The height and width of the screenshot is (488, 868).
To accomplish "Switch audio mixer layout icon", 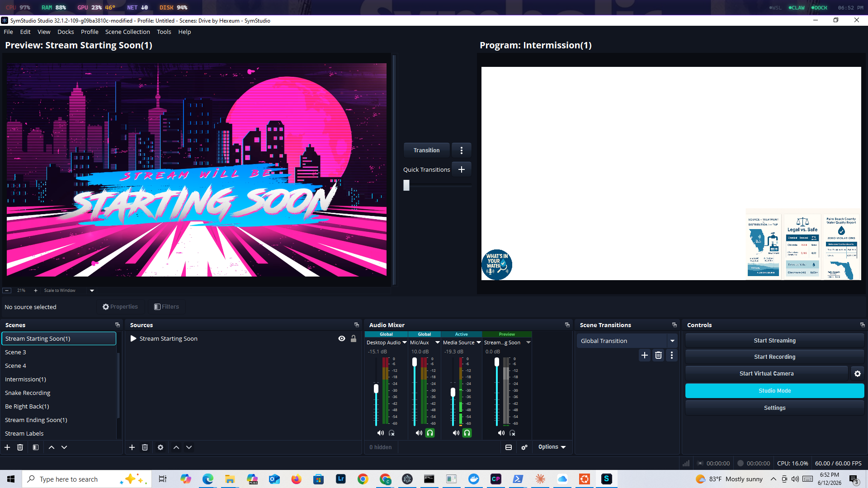I will coord(509,447).
